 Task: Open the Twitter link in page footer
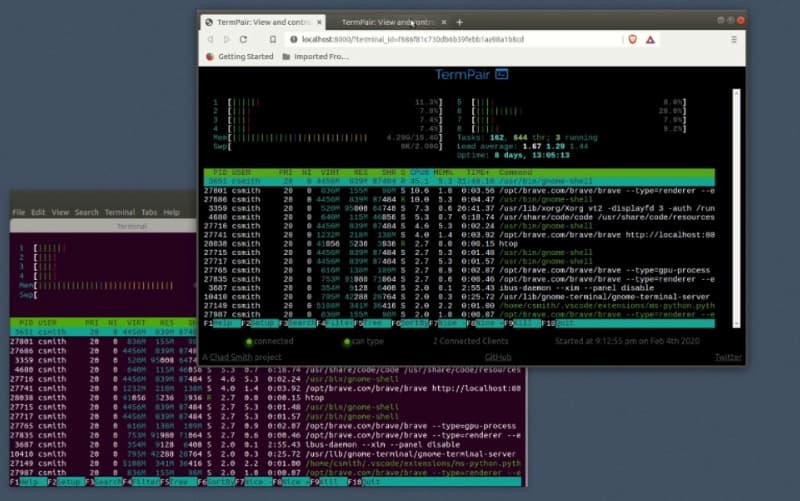point(728,357)
